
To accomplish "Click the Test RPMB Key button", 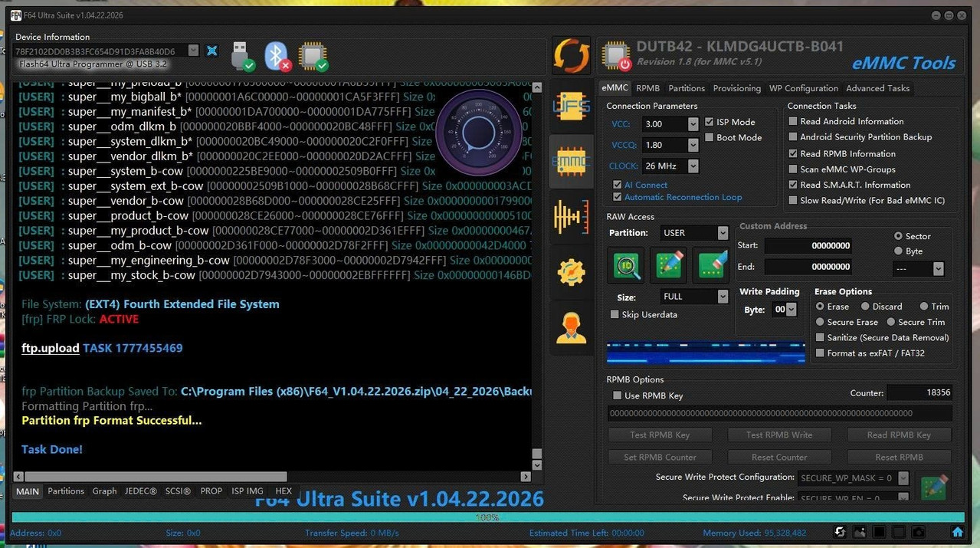I will tap(660, 435).
